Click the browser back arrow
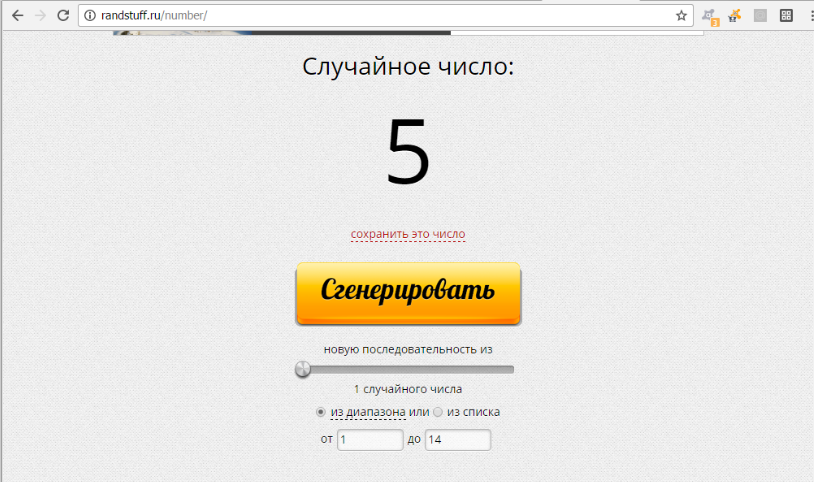 17,15
